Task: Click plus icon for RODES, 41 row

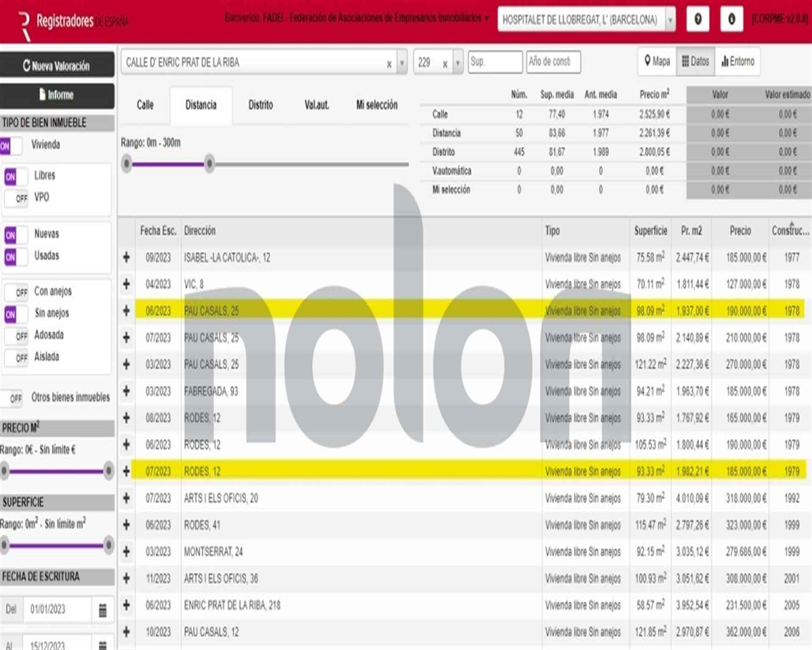Action: pyautogui.click(x=127, y=525)
